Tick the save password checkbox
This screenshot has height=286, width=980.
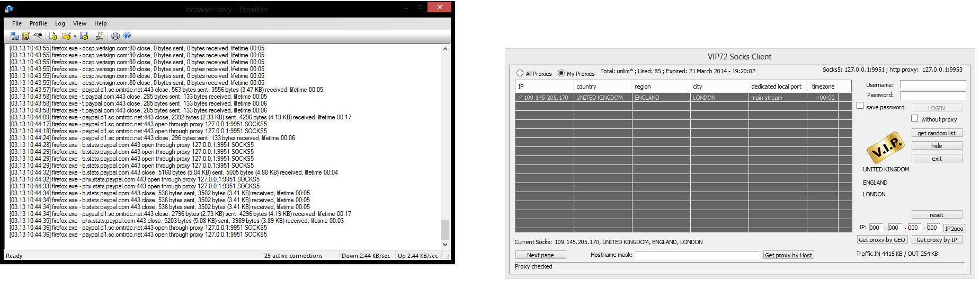click(860, 106)
